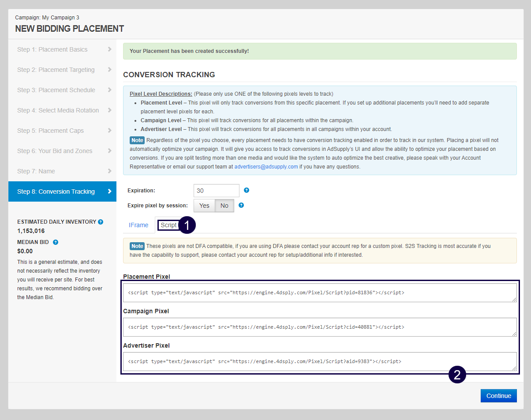
Task: Click the Advertiser Pixel script text area
Action: pos(319,361)
